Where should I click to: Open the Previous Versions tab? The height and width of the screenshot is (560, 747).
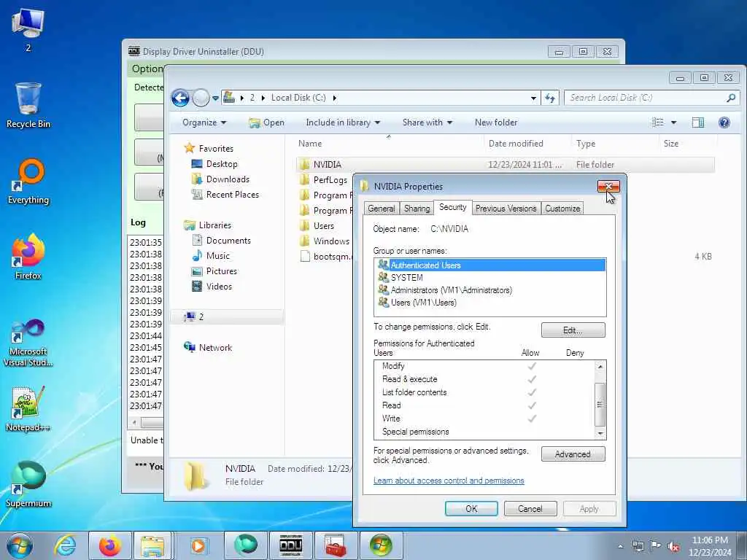tap(506, 209)
